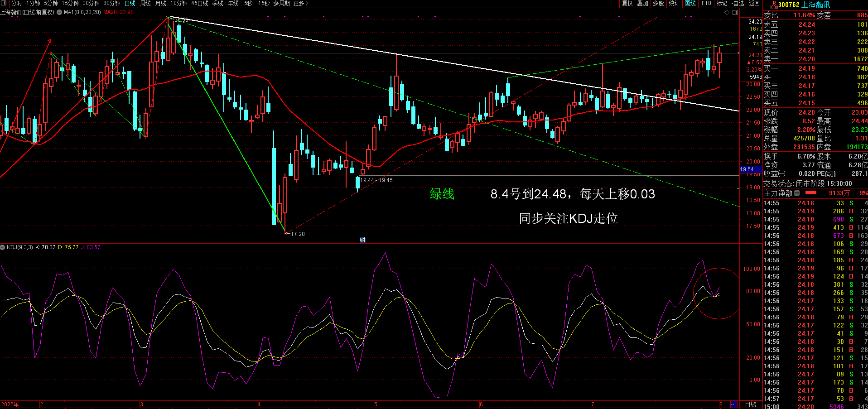
Task: Select the 45日线 period
Action: pyautogui.click(x=199, y=3)
